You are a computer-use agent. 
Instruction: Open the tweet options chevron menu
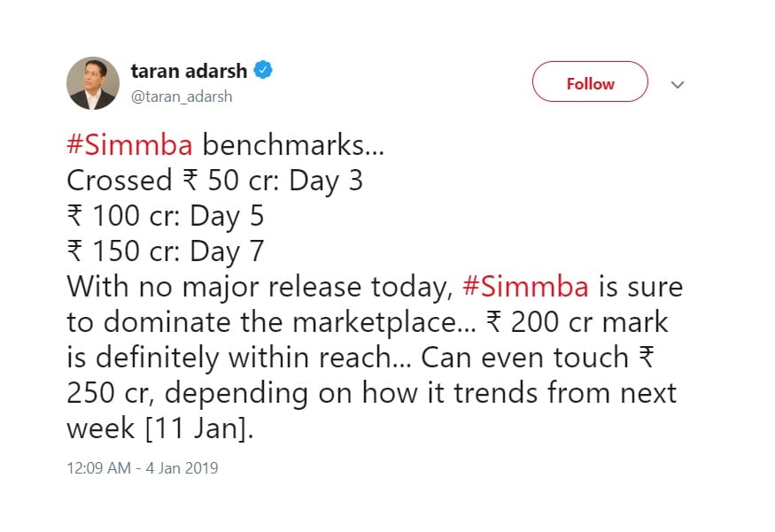coord(678,84)
